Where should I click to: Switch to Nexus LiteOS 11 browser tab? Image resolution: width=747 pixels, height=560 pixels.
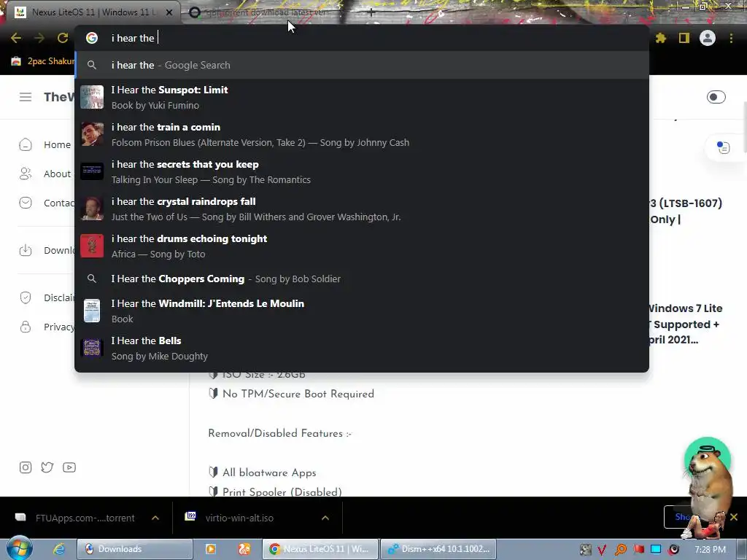[x=90, y=12]
